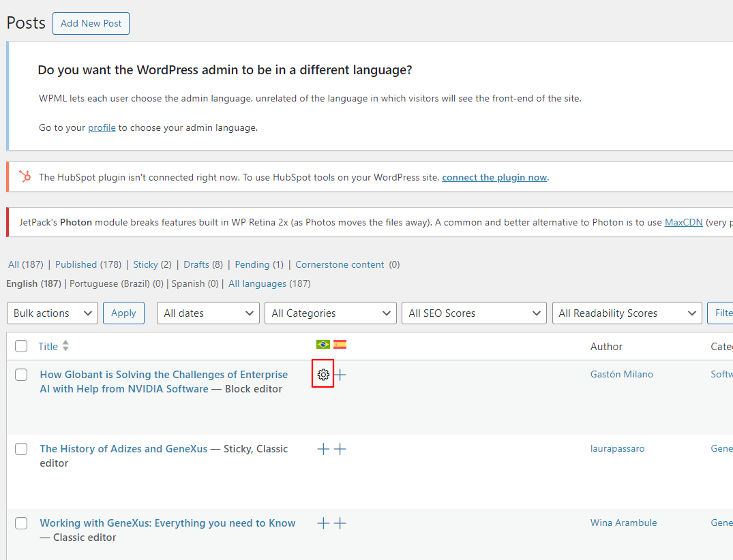Image resolution: width=733 pixels, height=560 pixels.
Task: Click the WPML admin language notice heading
Action: click(225, 70)
